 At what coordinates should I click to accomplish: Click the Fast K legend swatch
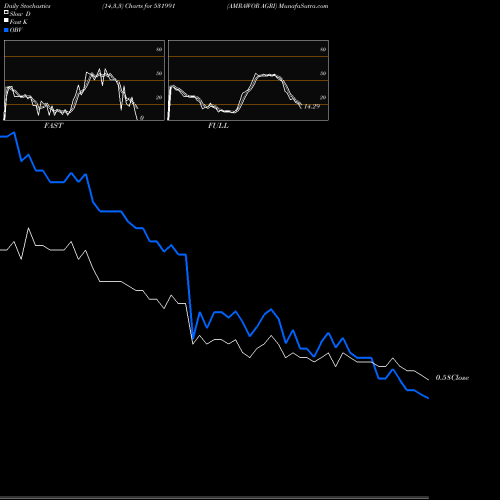[x=6, y=20]
